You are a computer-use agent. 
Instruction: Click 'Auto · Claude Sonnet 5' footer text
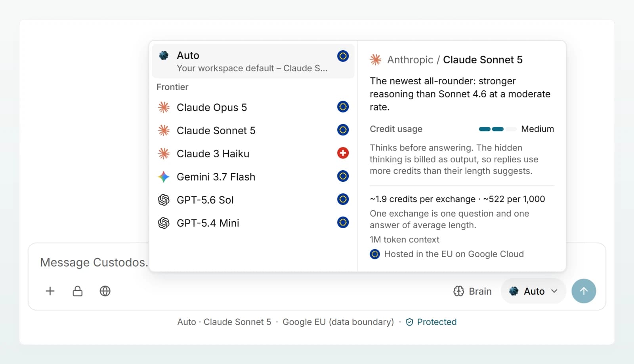(224, 322)
